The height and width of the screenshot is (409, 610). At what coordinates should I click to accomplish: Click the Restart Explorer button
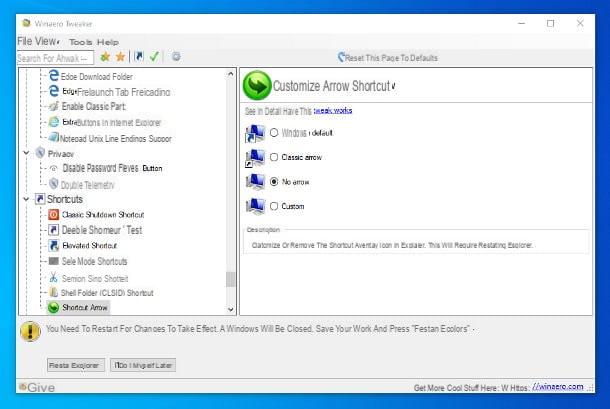[x=76, y=365]
